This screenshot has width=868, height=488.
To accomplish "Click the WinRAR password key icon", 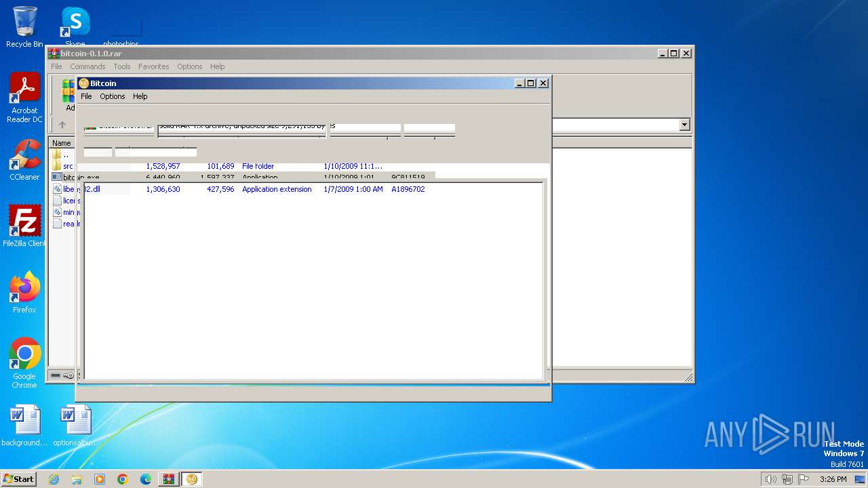I will coord(68,375).
